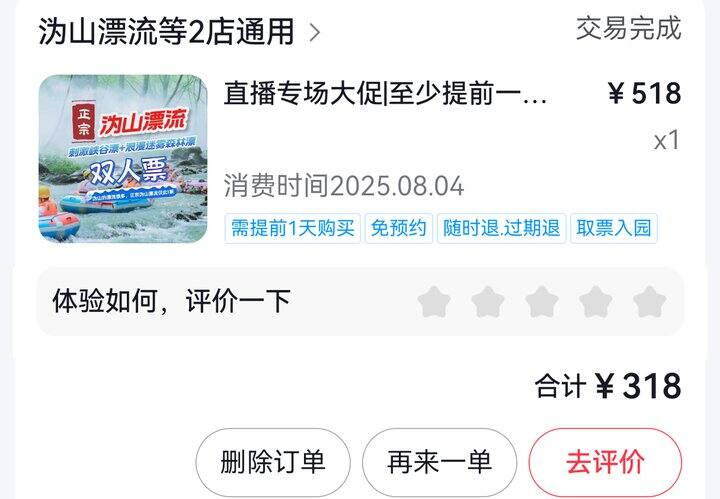Give a five-star rating
Screen dimensions: 720x499
[649, 302]
